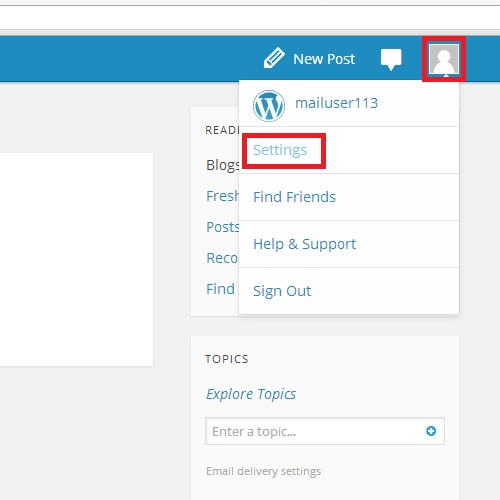This screenshot has width=500, height=500.
Task: Click the Find link in sidebar
Action: tap(220, 289)
